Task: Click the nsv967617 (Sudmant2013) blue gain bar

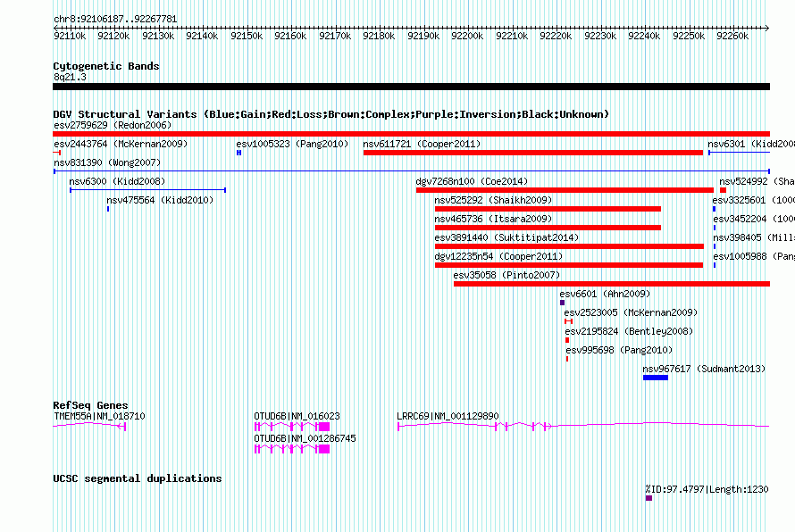Action: coord(656,378)
